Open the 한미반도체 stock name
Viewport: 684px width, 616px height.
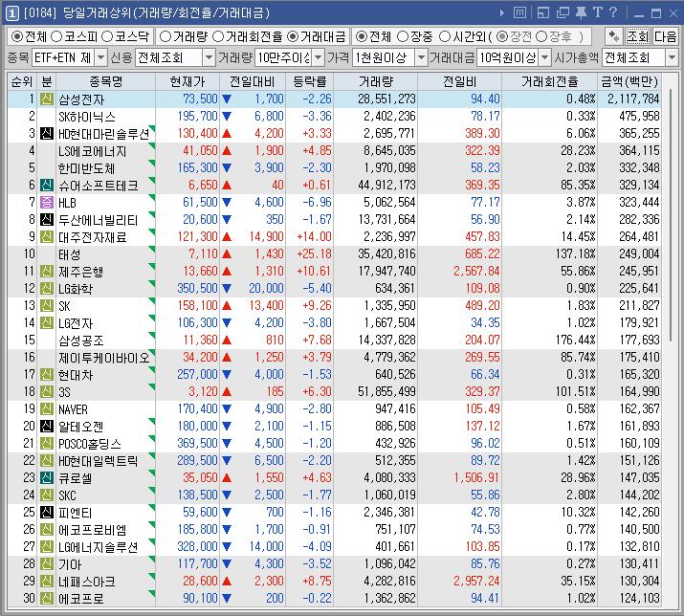tap(86, 168)
